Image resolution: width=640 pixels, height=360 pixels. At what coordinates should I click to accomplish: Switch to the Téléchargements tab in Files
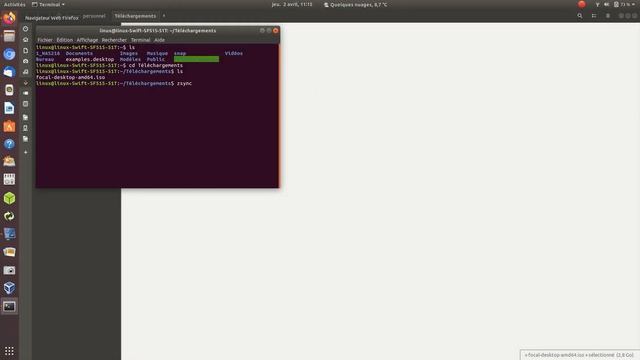click(x=135, y=16)
